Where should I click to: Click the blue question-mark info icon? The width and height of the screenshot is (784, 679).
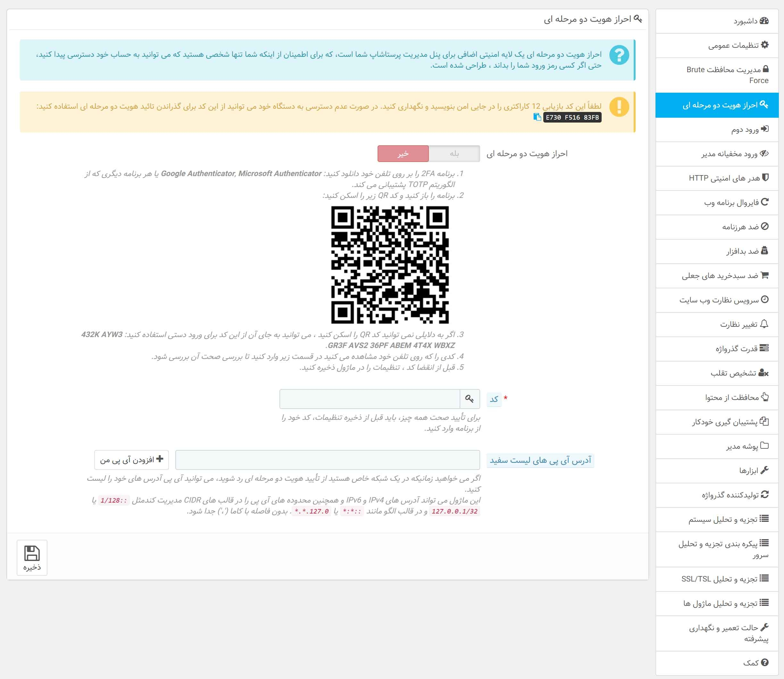pyautogui.click(x=619, y=55)
